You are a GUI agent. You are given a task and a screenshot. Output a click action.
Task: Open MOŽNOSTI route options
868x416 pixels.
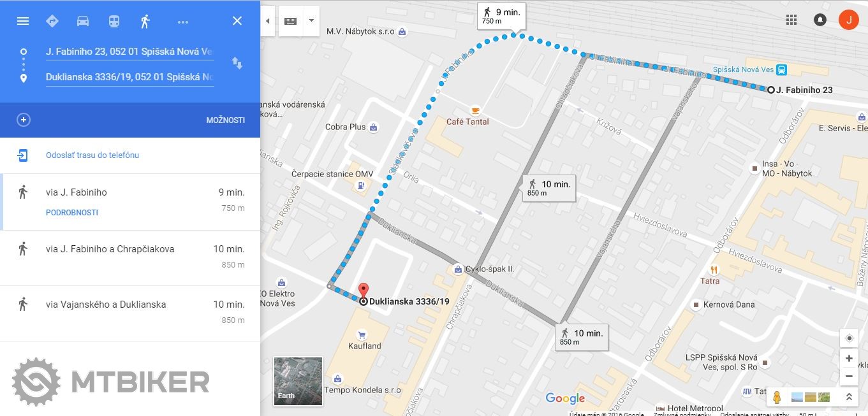pos(225,120)
